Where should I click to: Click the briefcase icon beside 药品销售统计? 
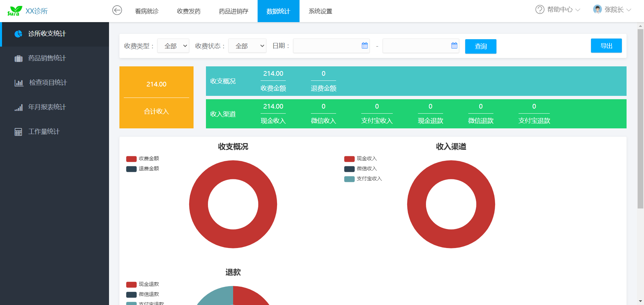tap(18, 59)
